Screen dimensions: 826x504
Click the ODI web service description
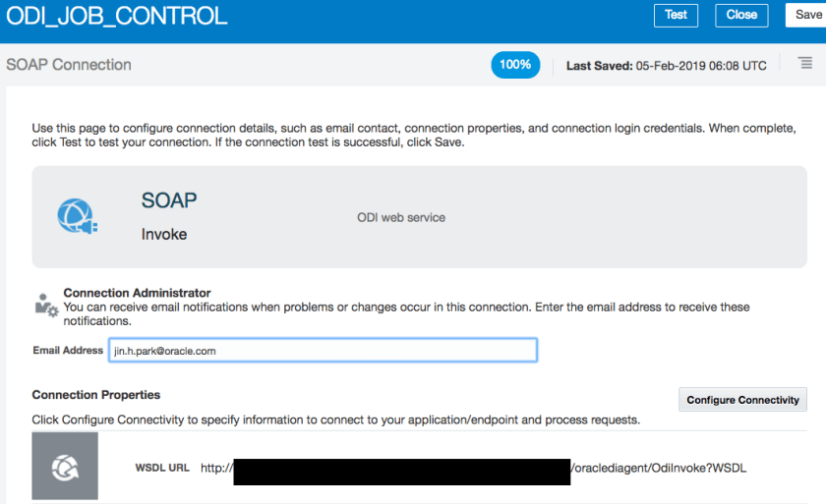(400, 217)
